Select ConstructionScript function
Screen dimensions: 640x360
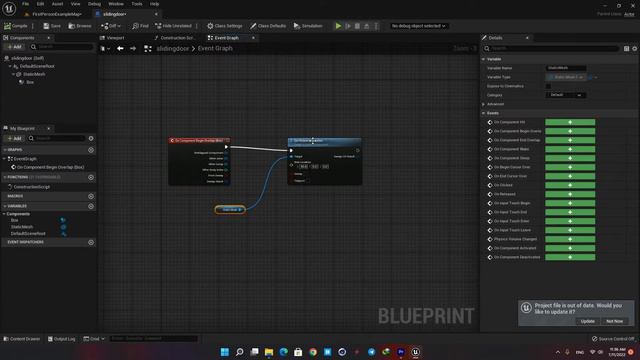click(31, 187)
